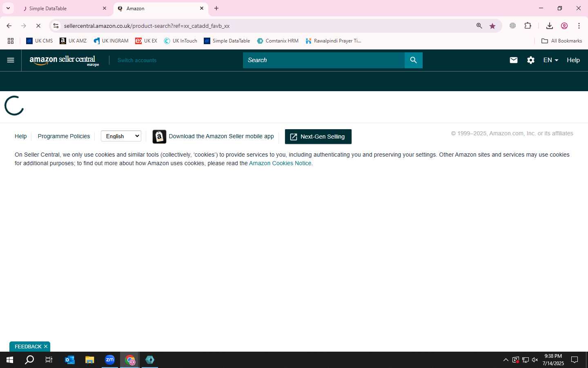Click the muted volume tray icon
This screenshot has height=368, width=588.
535,360
